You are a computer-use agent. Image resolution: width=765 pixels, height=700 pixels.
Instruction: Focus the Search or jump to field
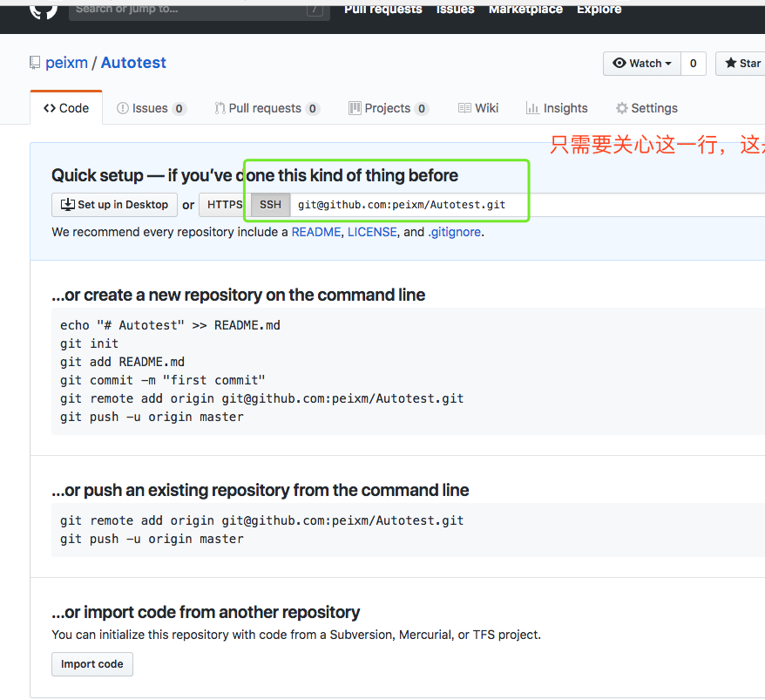[x=199, y=11]
